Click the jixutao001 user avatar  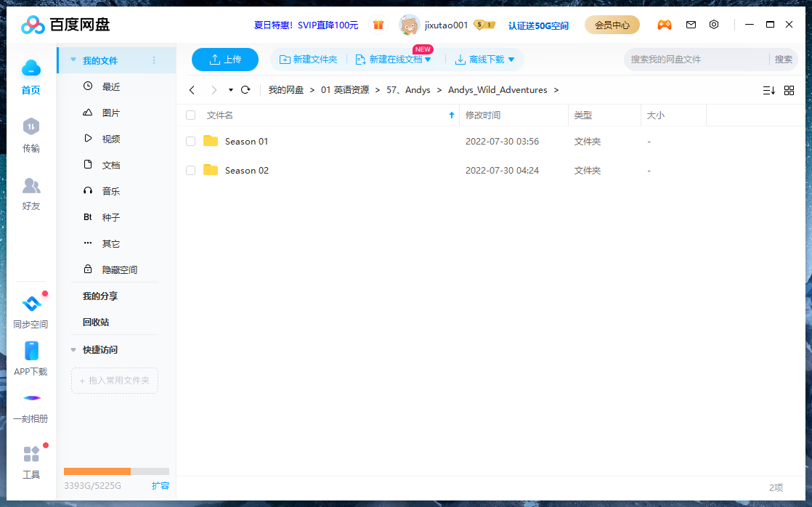pos(409,25)
